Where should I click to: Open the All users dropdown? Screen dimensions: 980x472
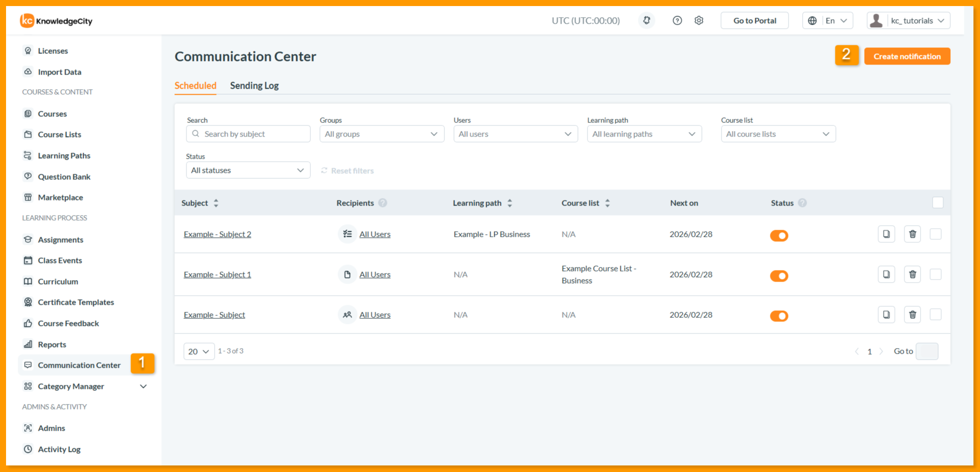click(x=515, y=134)
